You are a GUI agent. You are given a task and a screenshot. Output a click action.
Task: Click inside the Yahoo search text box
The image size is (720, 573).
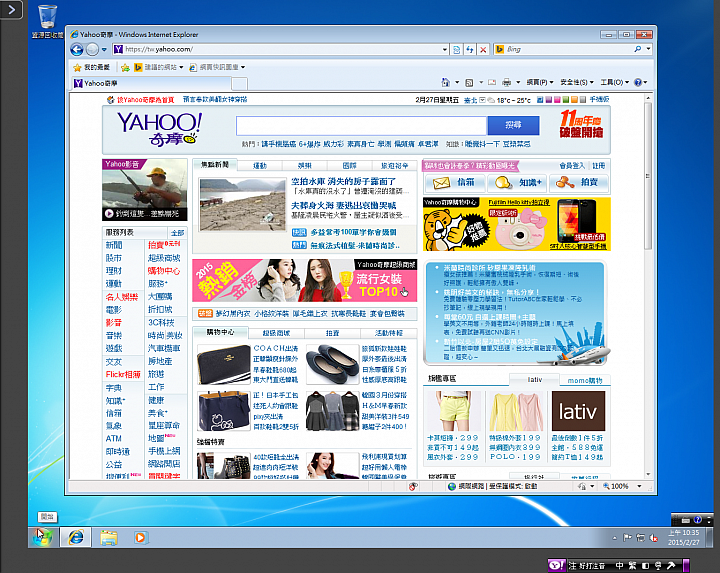coord(361,125)
